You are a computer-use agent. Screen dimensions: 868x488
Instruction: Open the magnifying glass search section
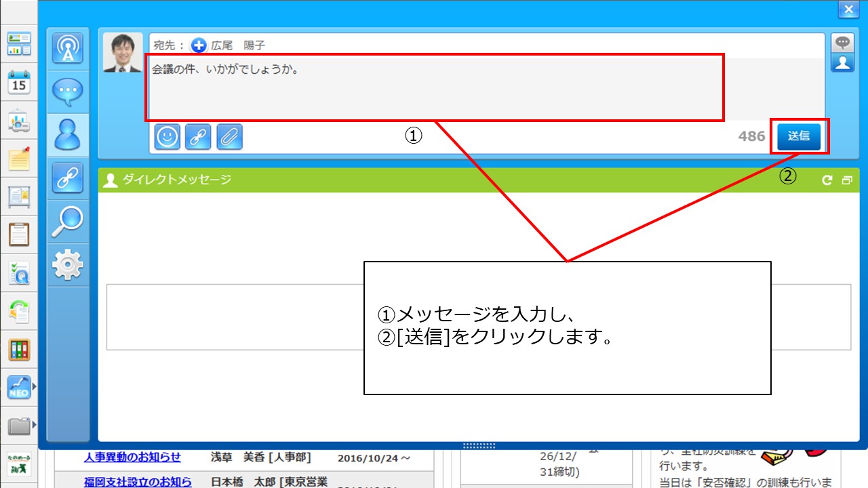pyautogui.click(x=68, y=221)
